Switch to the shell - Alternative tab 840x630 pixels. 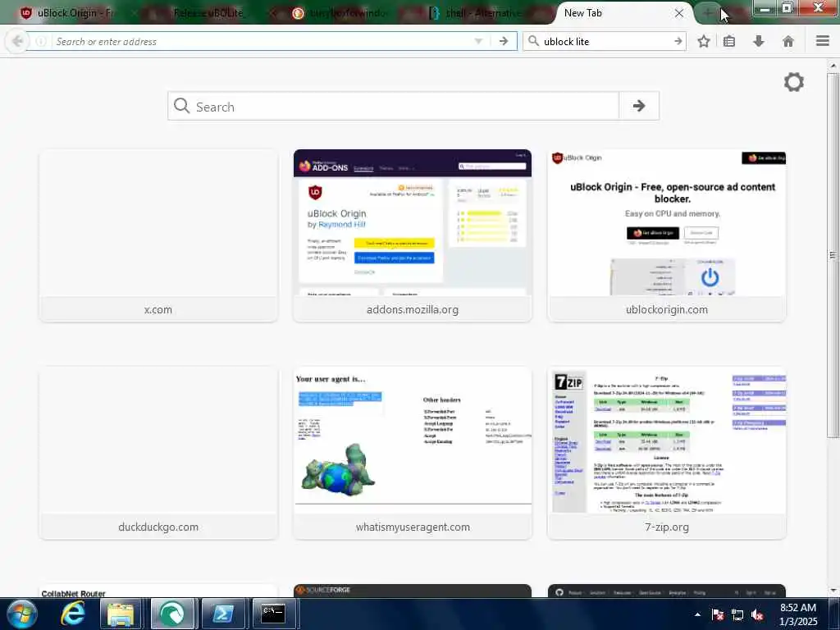pos(482,13)
